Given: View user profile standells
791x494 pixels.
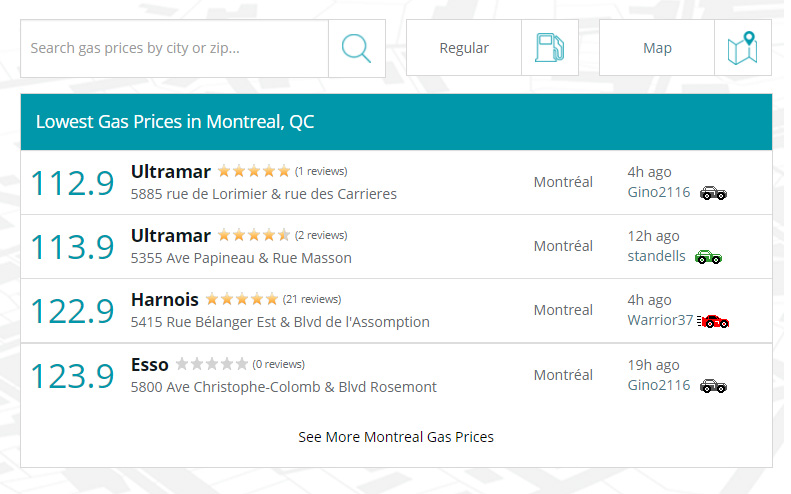Looking at the screenshot, I should point(656,256).
